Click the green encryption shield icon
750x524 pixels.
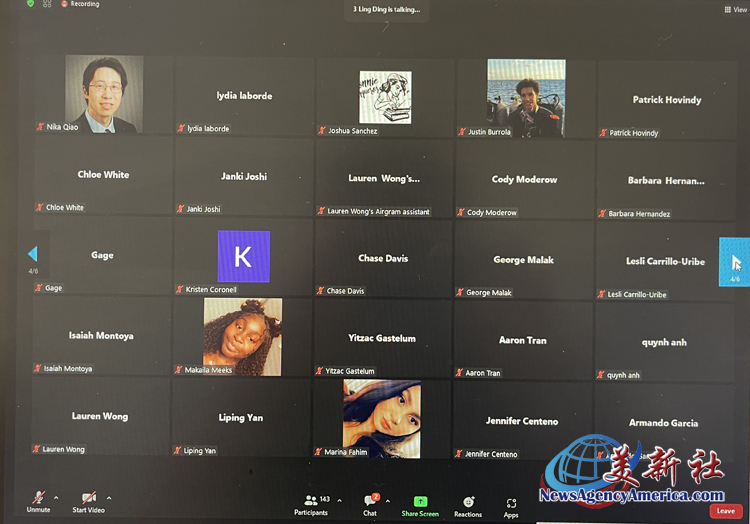point(31,3)
